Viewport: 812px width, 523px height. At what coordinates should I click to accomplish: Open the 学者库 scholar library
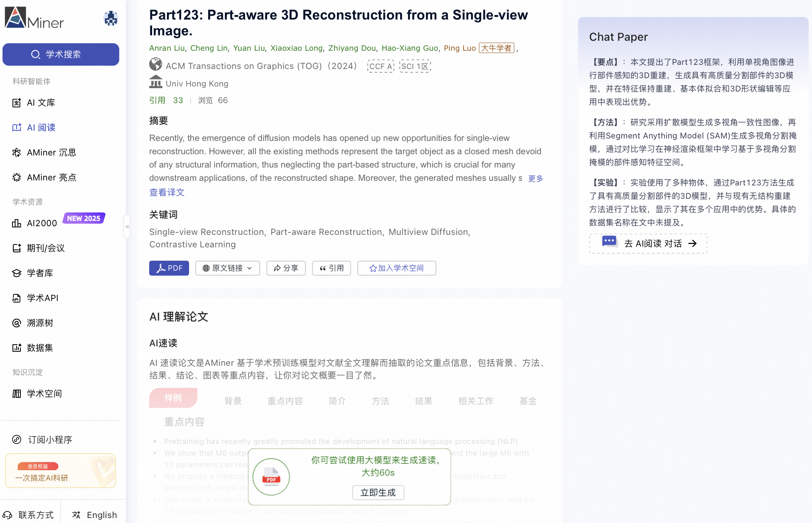click(x=40, y=273)
